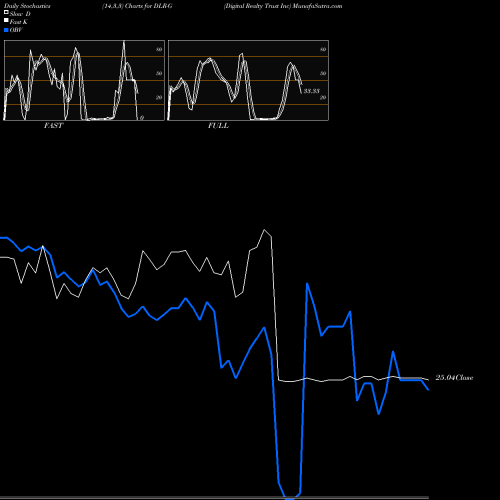Click the 'FAST' label under left chart
Image resolution: width=500 pixels, height=500 pixels.
point(54,126)
